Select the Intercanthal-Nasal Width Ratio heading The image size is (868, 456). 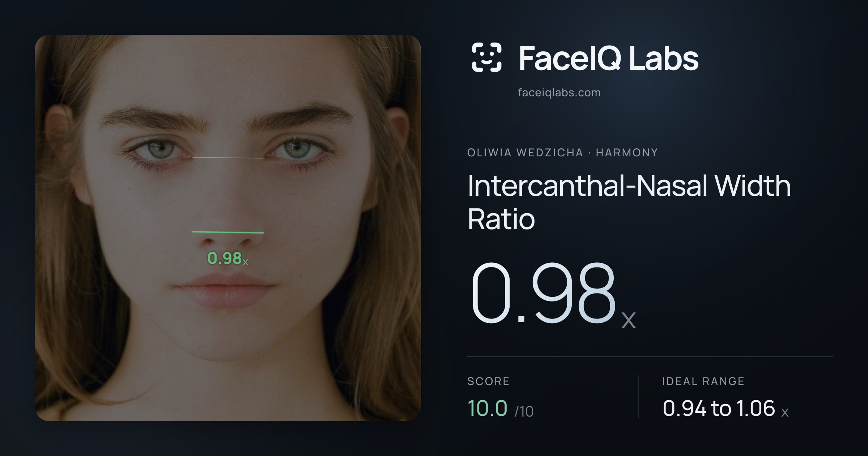[x=629, y=202]
